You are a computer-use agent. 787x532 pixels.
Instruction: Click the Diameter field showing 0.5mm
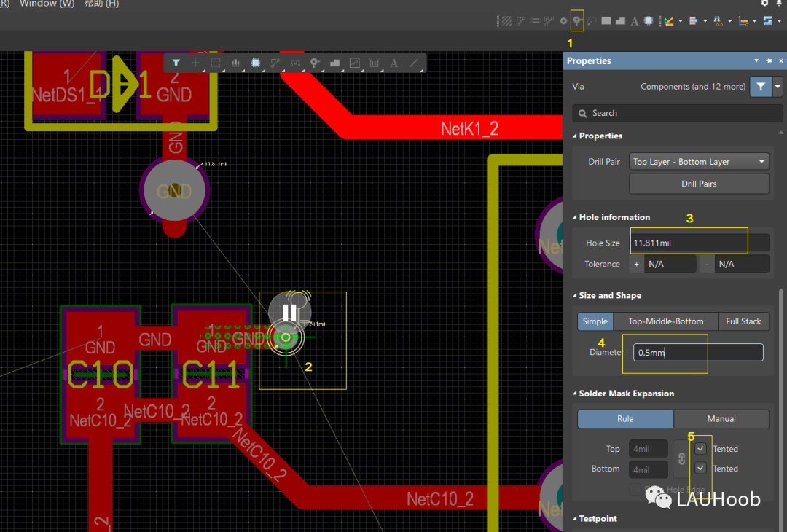698,352
